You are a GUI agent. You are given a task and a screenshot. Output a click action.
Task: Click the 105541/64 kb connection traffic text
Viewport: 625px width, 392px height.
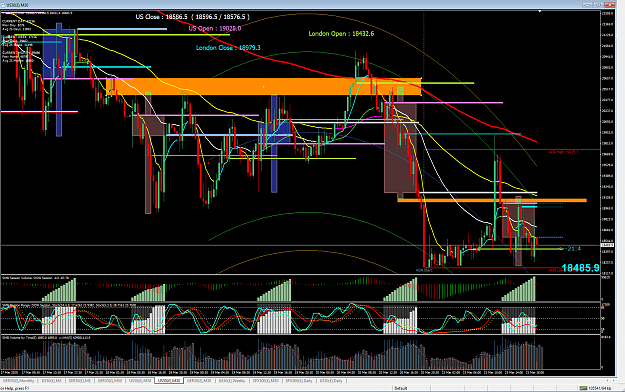pos(600,388)
